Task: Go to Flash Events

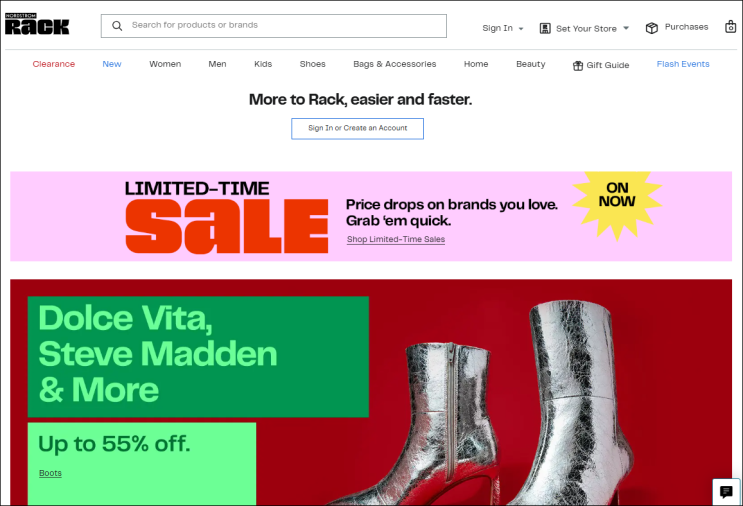Action: (683, 64)
